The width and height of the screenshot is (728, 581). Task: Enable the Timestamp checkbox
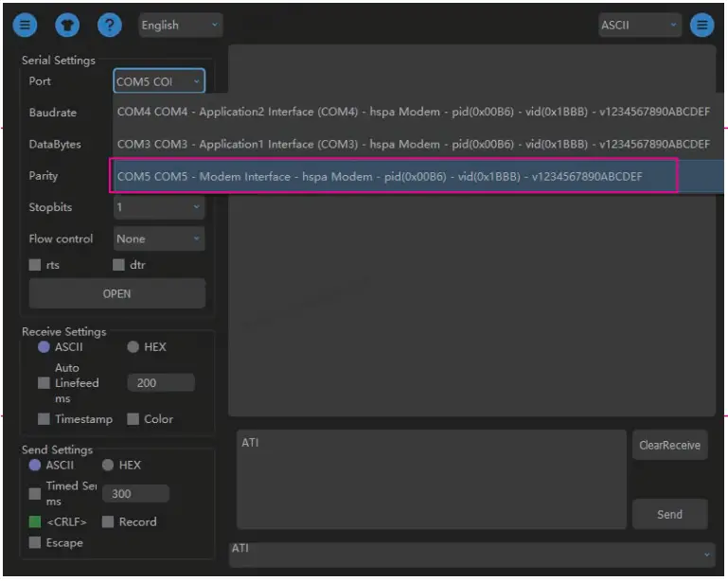[x=44, y=419]
